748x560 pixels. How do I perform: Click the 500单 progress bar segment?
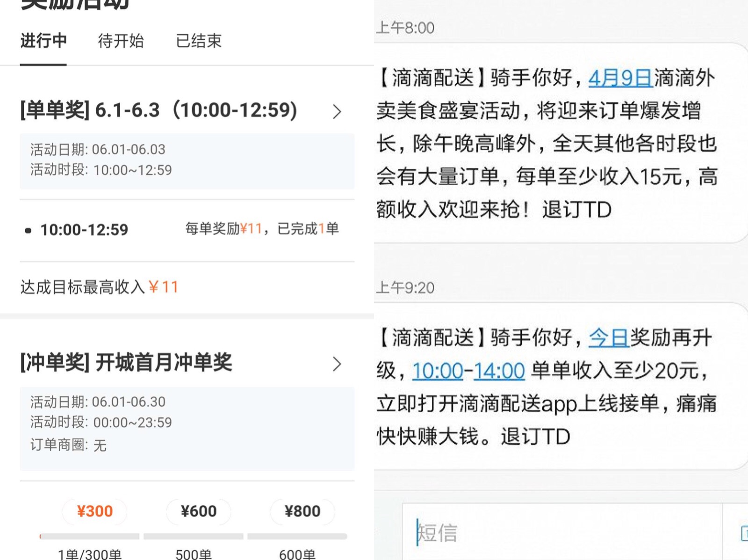point(194,537)
